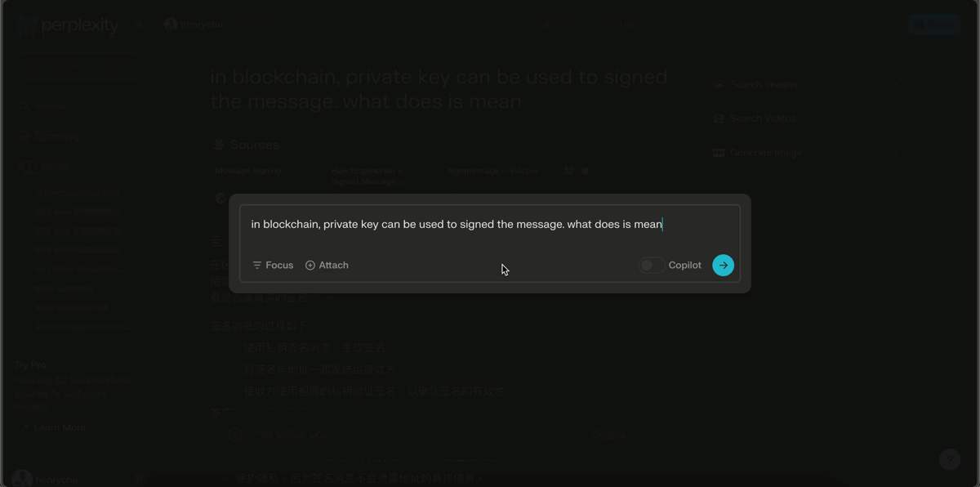Screen dimensions: 980x487
Task: Click the Generate Image icon
Action: point(719,153)
